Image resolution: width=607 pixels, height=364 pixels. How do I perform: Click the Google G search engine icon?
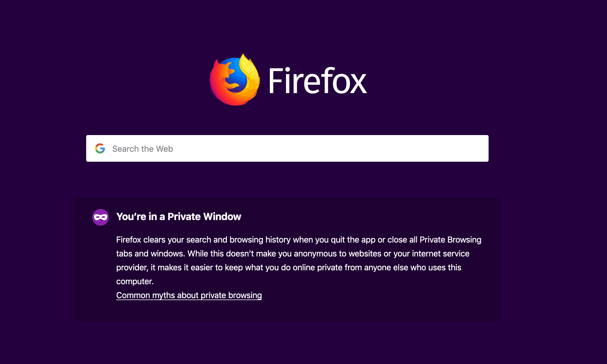tap(100, 148)
